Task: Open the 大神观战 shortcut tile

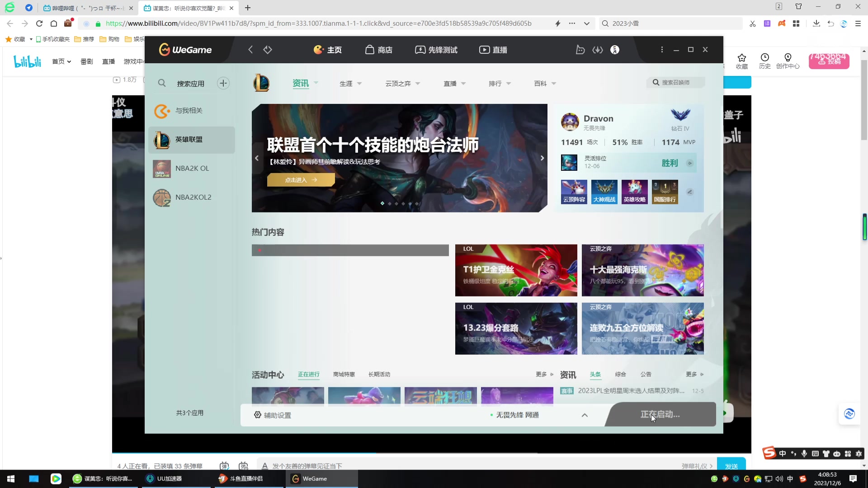Action: [x=604, y=192]
